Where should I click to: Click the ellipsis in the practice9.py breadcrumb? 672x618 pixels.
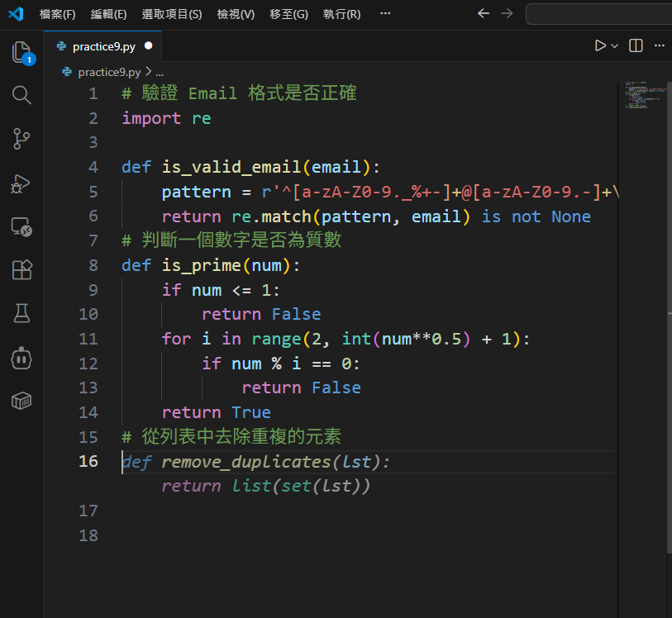click(160, 72)
